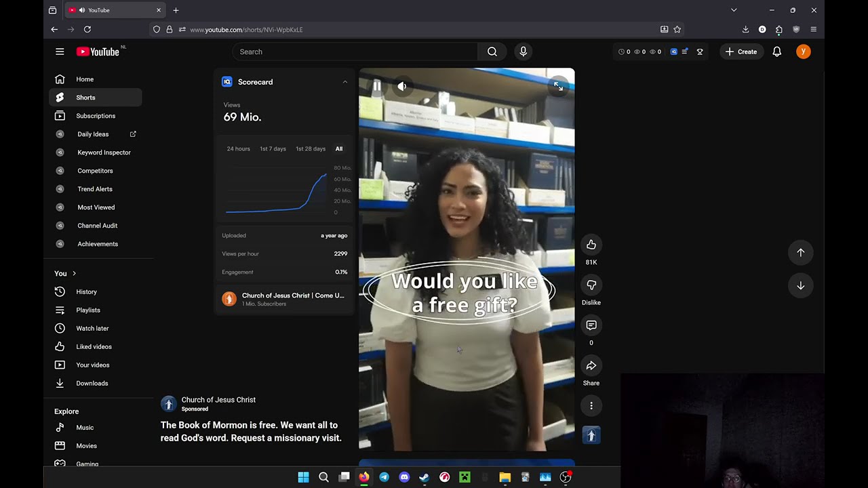Open the YouTube guide hamburger menu
The width and height of the screenshot is (868, 488).
pos(60,52)
